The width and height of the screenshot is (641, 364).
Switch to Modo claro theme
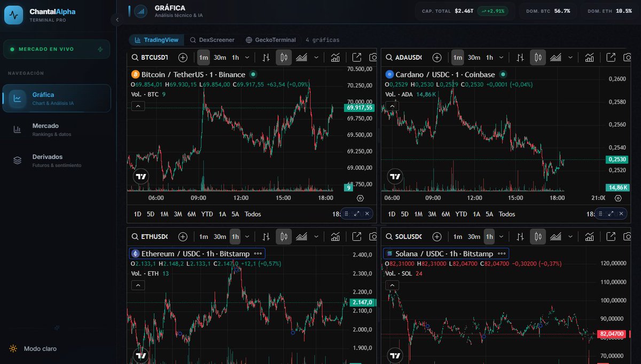(x=33, y=349)
